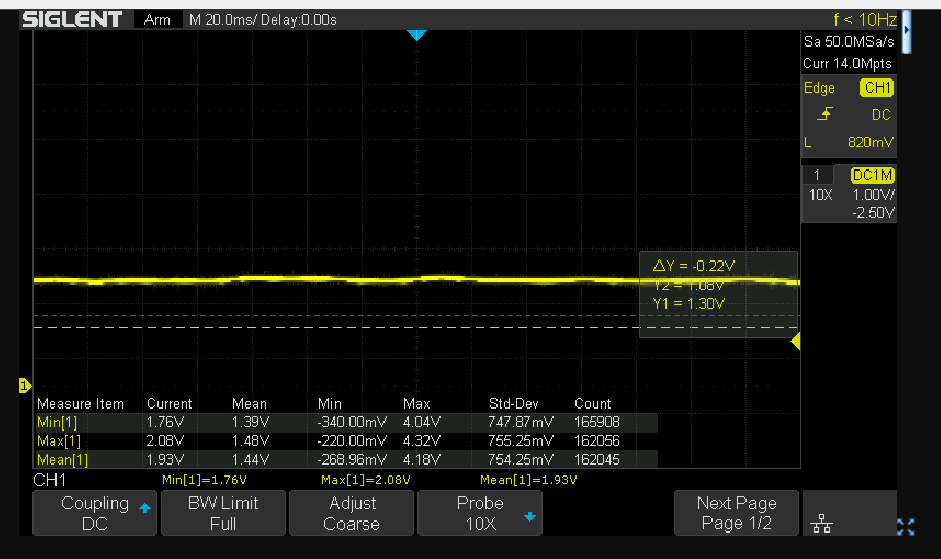Open the Probe 10X attenuation dropdown
Screen dimensions: 941x559
[479, 514]
